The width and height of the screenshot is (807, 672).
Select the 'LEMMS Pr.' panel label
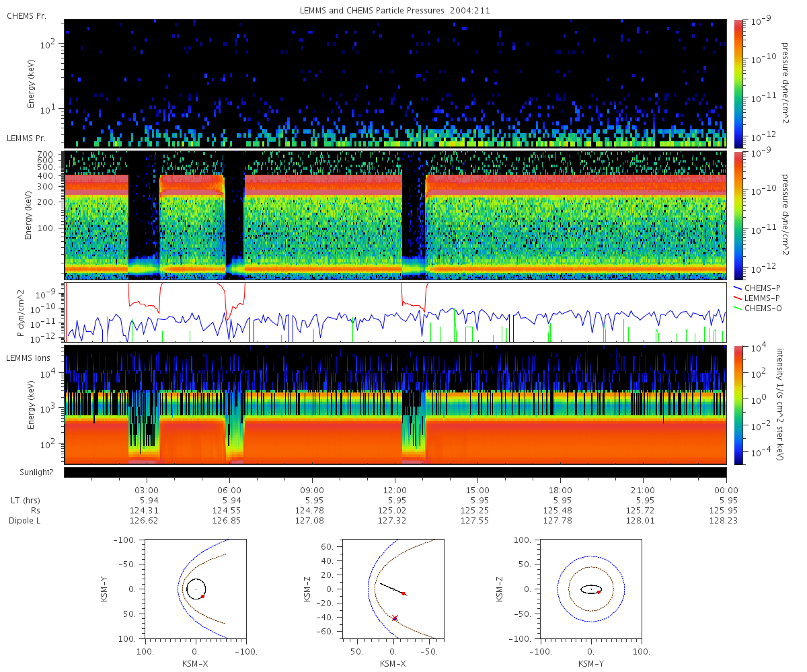coord(26,138)
